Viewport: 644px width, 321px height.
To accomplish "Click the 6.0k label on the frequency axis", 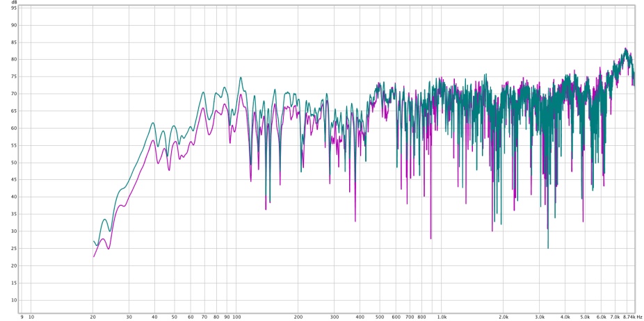I will pos(602,317).
